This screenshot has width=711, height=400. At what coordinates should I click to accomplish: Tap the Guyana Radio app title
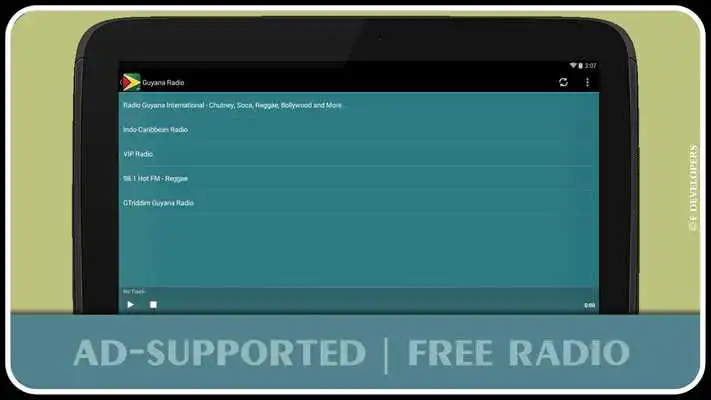pyautogui.click(x=163, y=83)
